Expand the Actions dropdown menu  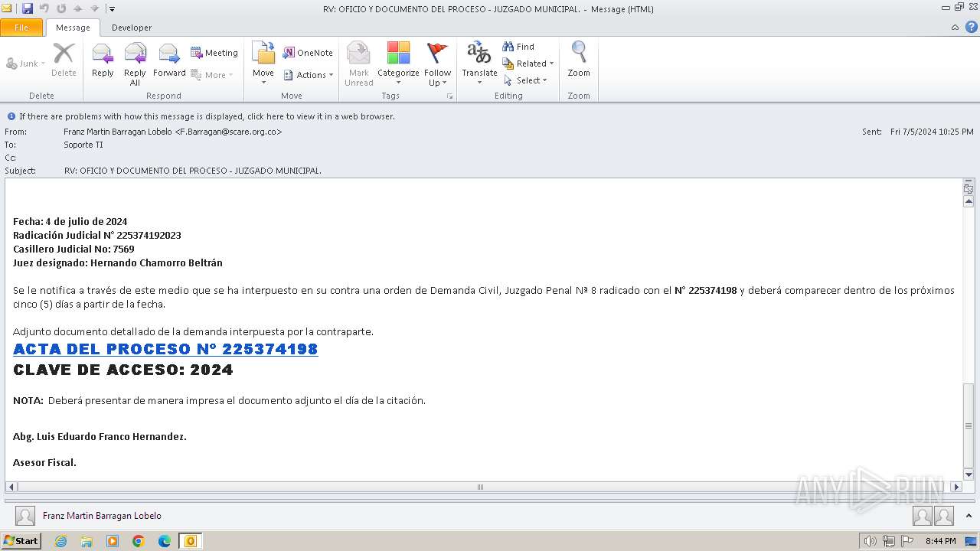(x=309, y=75)
